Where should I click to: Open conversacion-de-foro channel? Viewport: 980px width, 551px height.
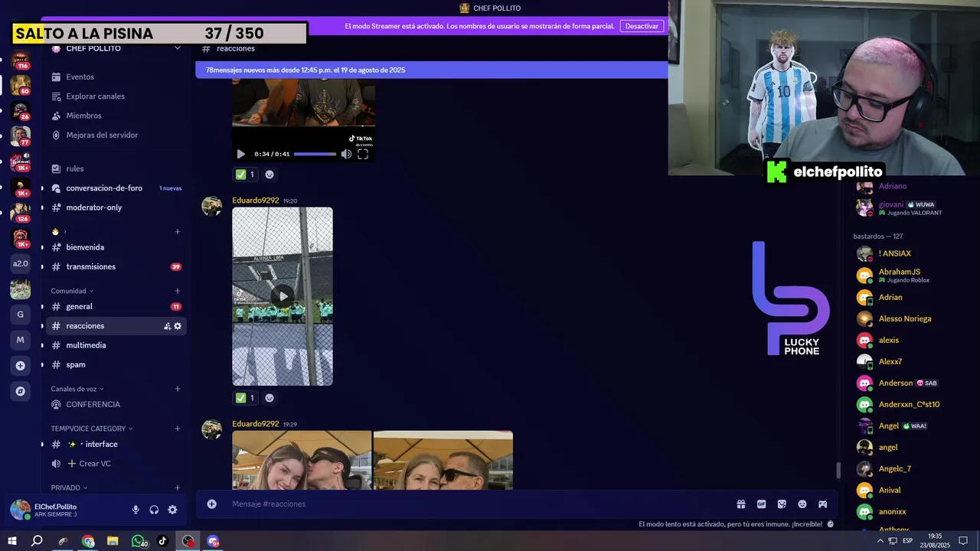[116, 188]
